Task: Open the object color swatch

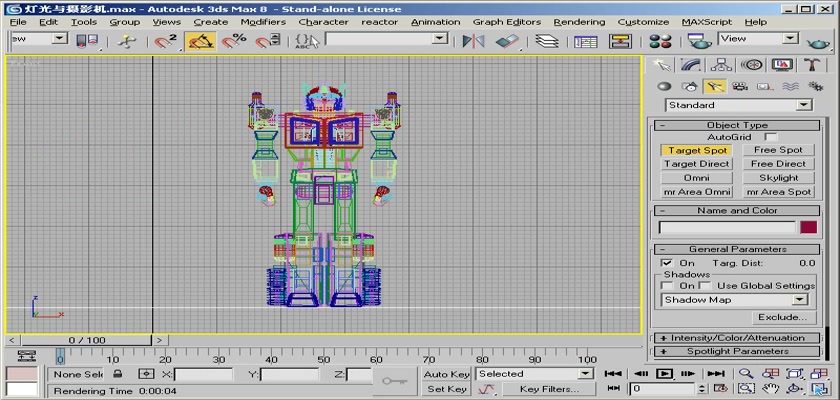Action: click(x=808, y=228)
